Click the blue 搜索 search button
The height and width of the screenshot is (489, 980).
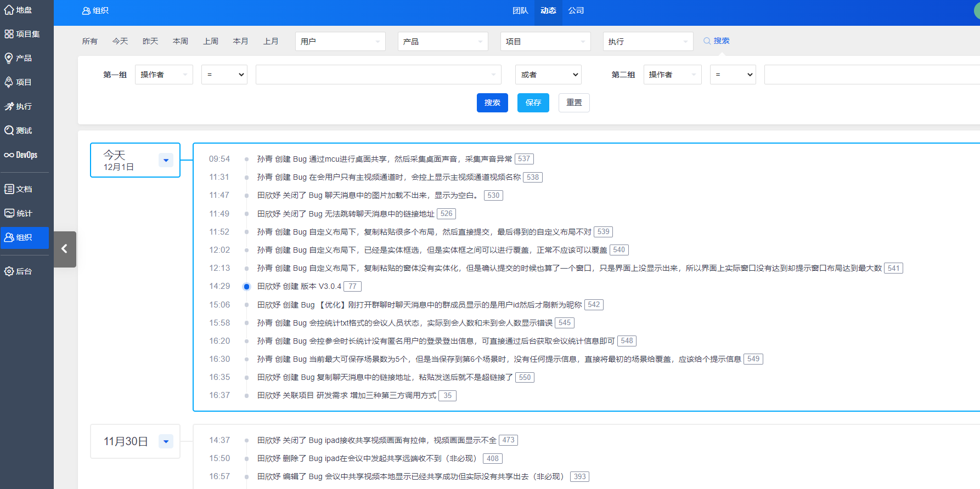(492, 103)
